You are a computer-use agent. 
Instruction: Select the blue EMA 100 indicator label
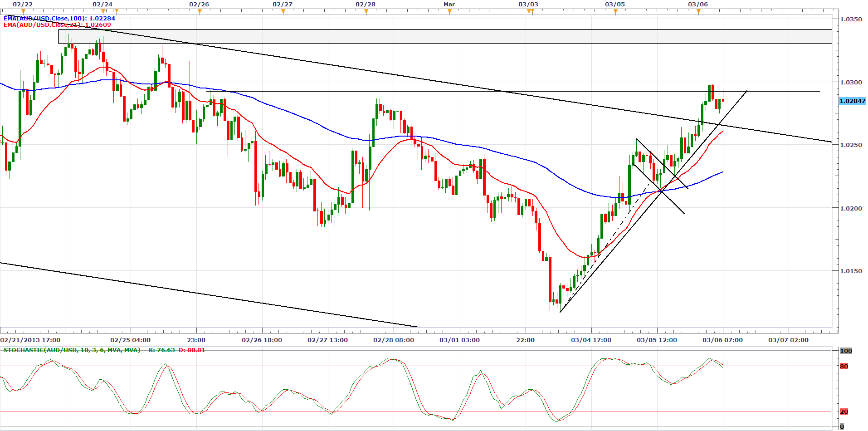click(x=59, y=19)
